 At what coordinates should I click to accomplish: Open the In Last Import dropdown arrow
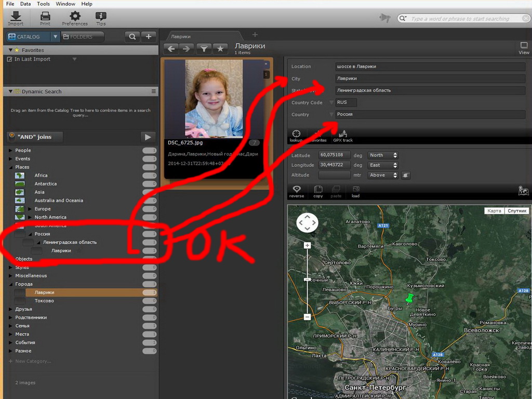pyautogui.click(x=74, y=59)
